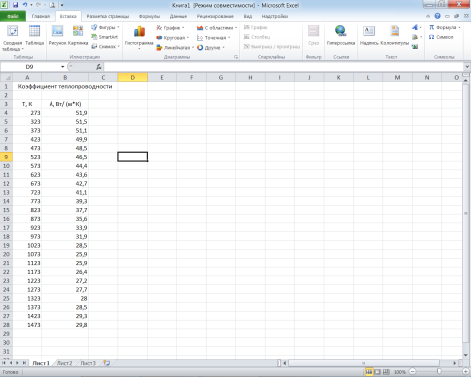The width and height of the screenshot is (471, 377).
Task: Click the Object icon in Текст group
Action: pos(415,47)
